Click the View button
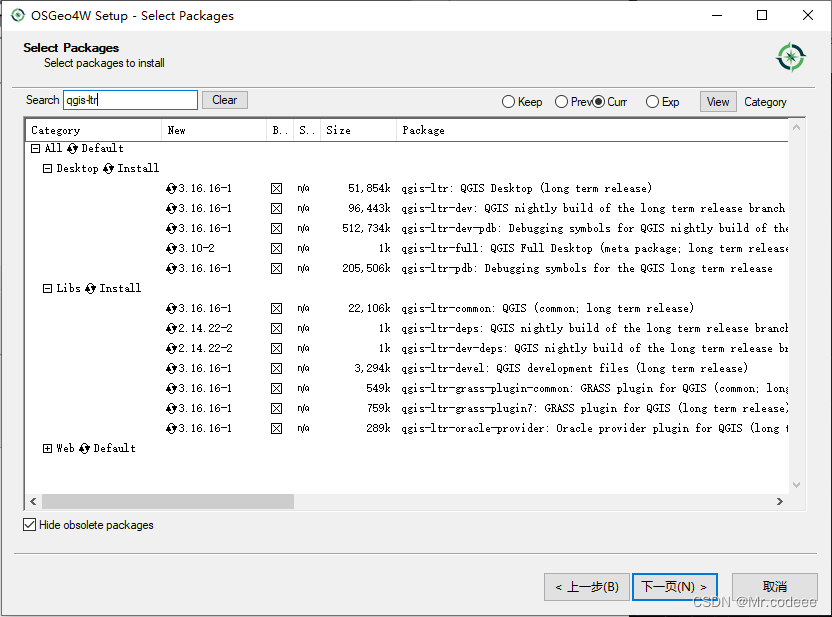 click(718, 102)
